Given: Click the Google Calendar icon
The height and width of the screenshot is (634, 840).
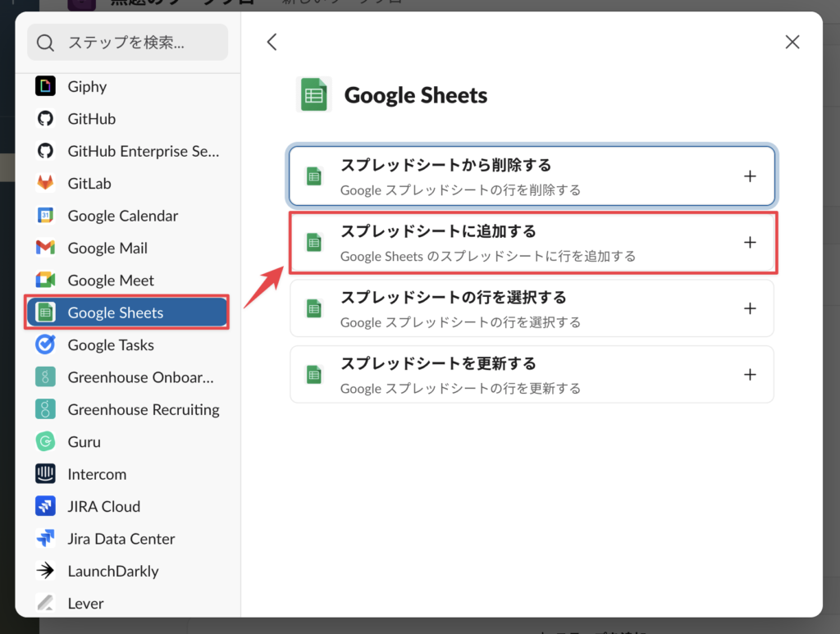Looking at the screenshot, I should click(45, 216).
